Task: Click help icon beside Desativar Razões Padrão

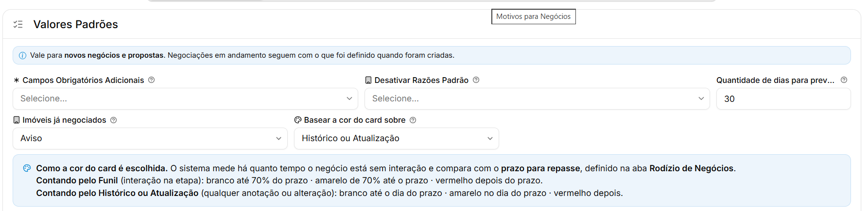Action: coord(476,80)
